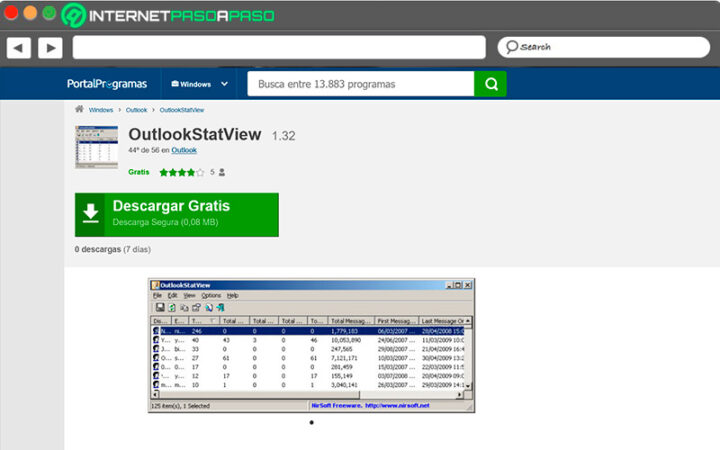Click the Windows breadcrumb link

point(101,109)
